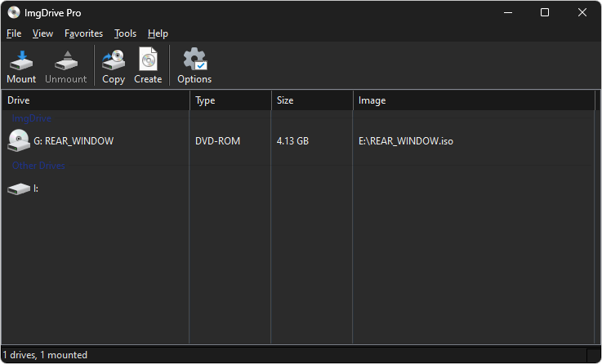Click the E:\REAR_WINDOW.iso image path

(406, 141)
